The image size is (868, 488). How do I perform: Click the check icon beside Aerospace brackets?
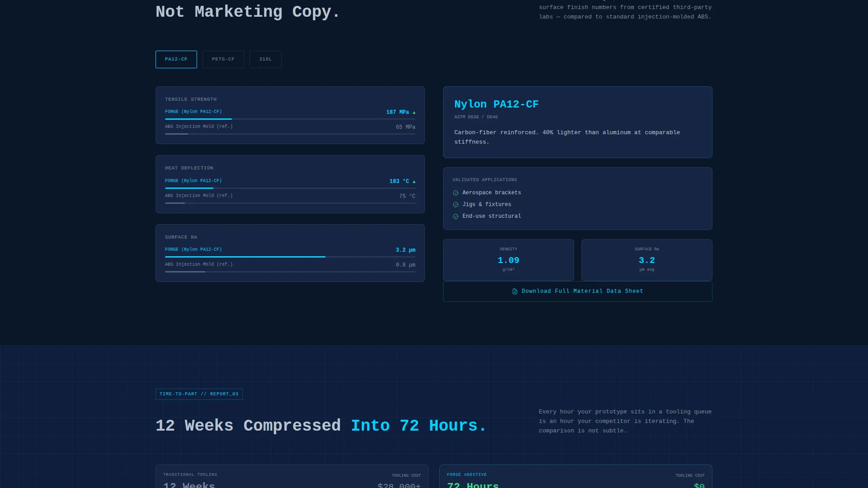click(456, 193)
